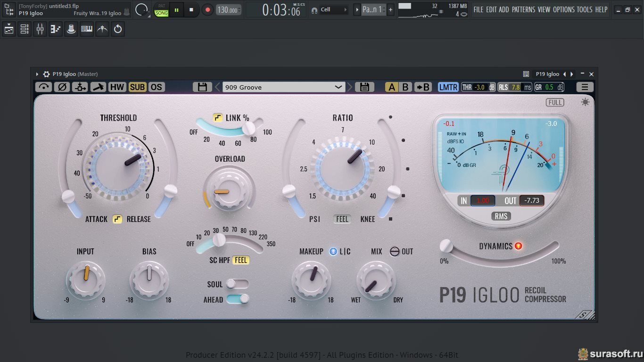Click the DYNAMICS slider handle at 0%
Viewport: 644px width, 362px height.
click(446, 246)
